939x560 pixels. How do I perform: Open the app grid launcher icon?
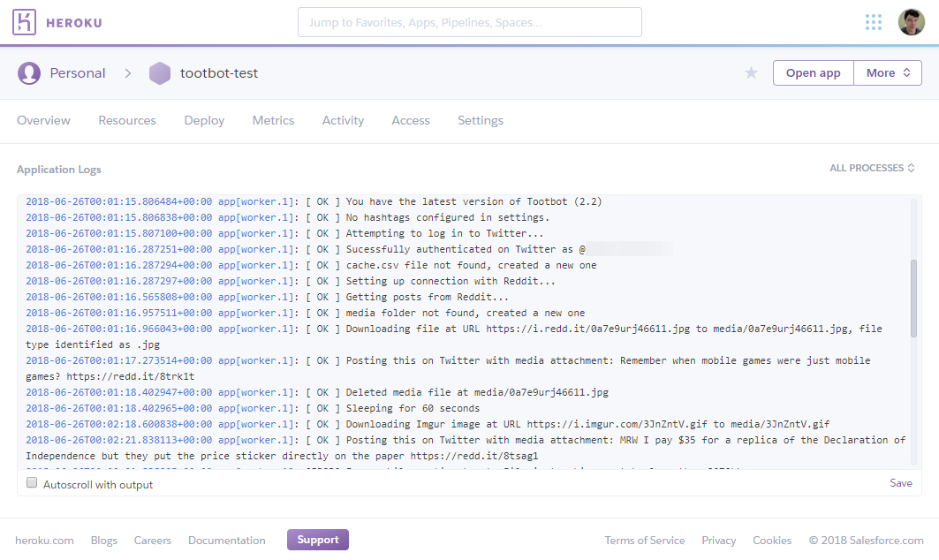pyautogui.click(x=874, y=22)
